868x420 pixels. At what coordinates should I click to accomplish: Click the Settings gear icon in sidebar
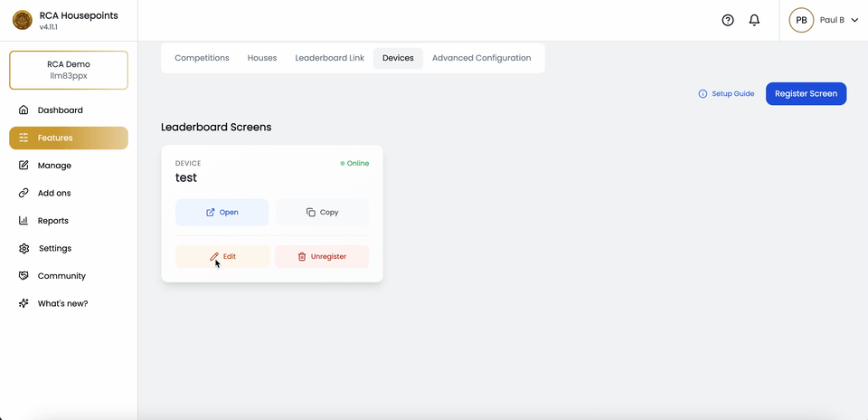click(x=24, y=248)
